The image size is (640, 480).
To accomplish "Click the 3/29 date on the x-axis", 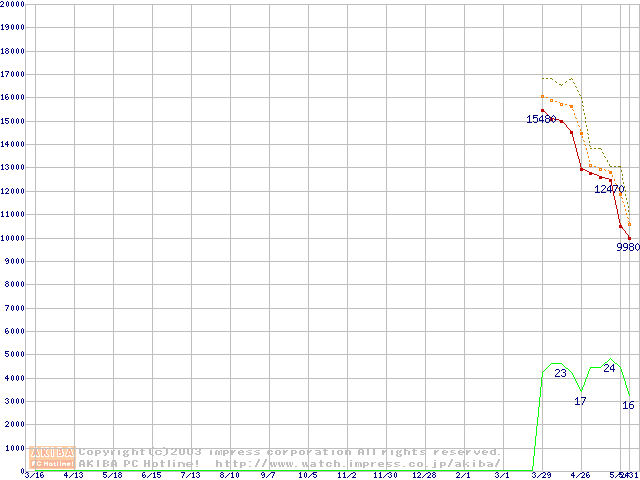I will [x=542, y=476].
